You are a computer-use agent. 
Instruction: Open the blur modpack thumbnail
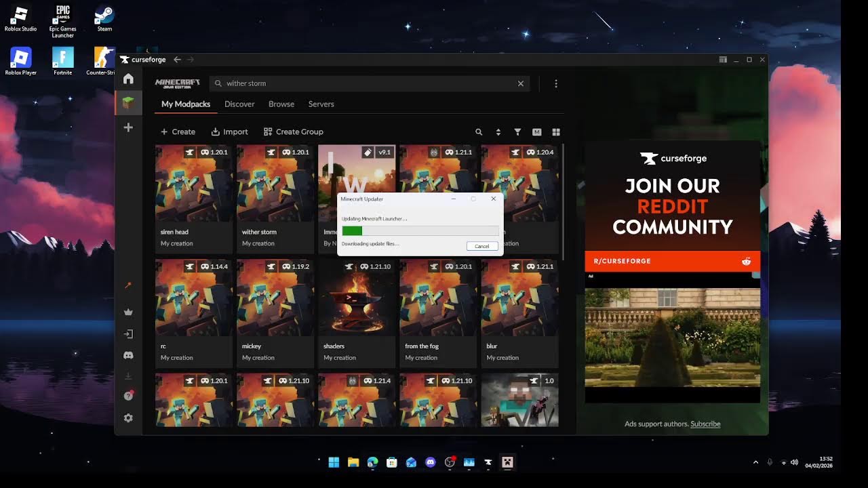click(x=519, y=298)
